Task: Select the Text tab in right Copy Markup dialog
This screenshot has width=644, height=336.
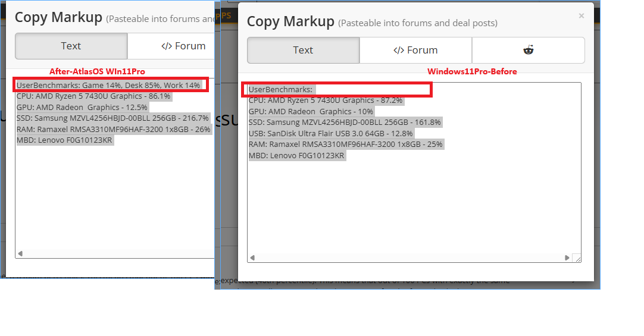Action: pyautogui.click(x=303, y=50)
